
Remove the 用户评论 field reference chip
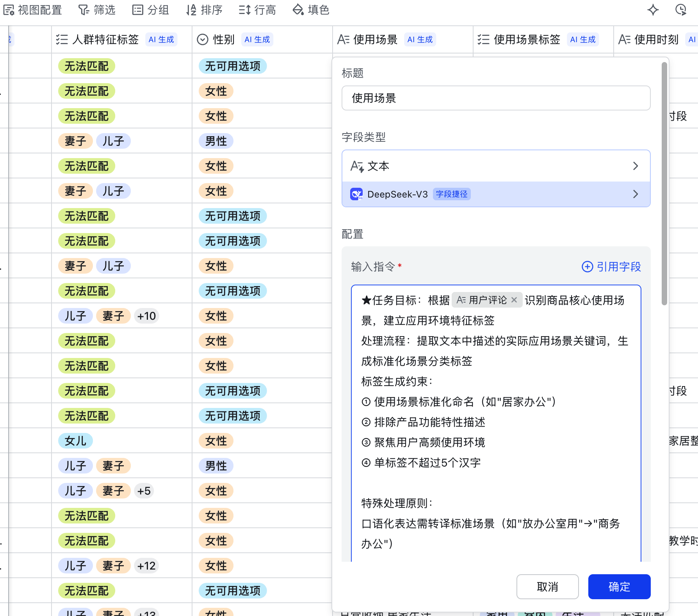514,300
